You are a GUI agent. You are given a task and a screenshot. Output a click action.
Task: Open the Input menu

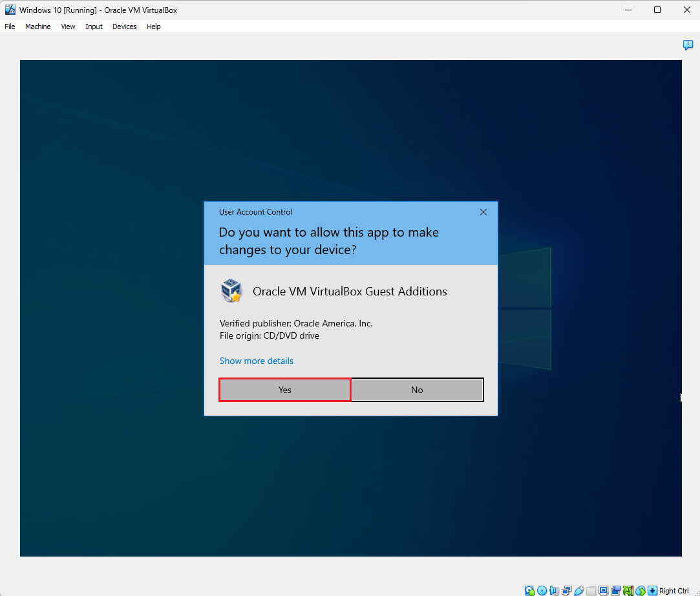point(94,27)
